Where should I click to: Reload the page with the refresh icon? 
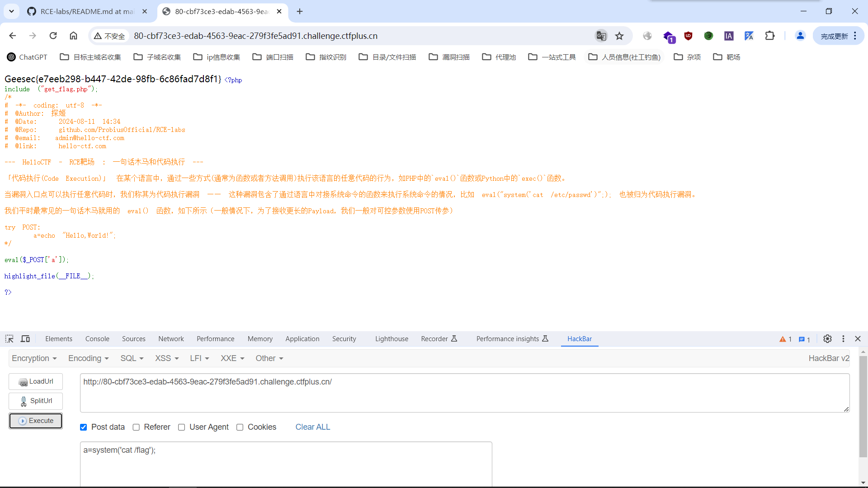pyautogui.click(x=53, y=36)
